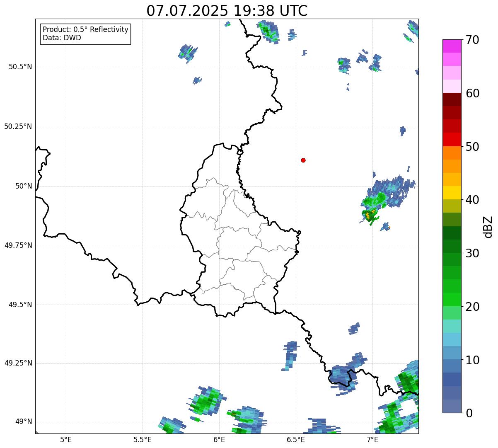Click longitude label 5.5°E
The height and width of the screenshot is (448, 498).
pyautogui.click(x=143, y=439)
